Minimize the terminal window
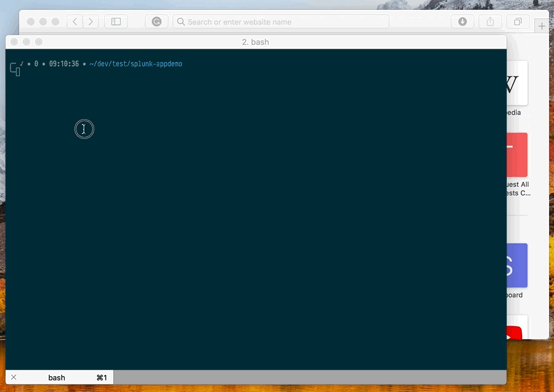Image resolution: width=554 pixels, height=392 pixels. (26, 42)
